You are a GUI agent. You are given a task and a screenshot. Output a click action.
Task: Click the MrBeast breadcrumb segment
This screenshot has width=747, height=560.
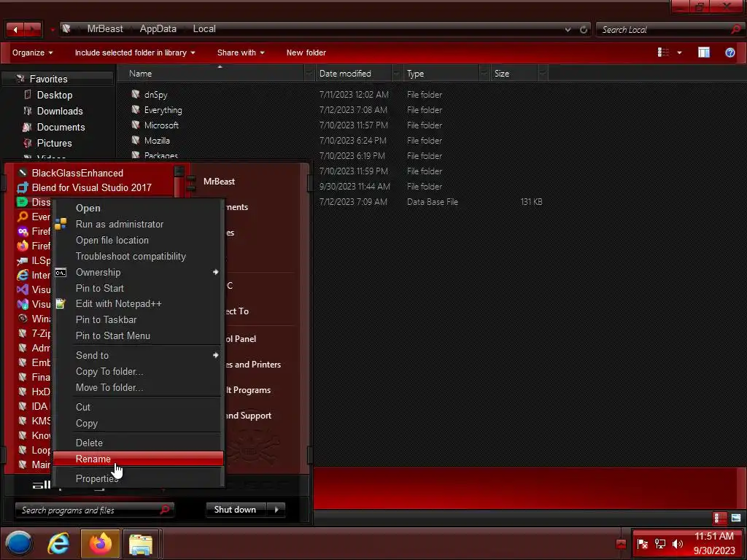[x=105, y=28]
